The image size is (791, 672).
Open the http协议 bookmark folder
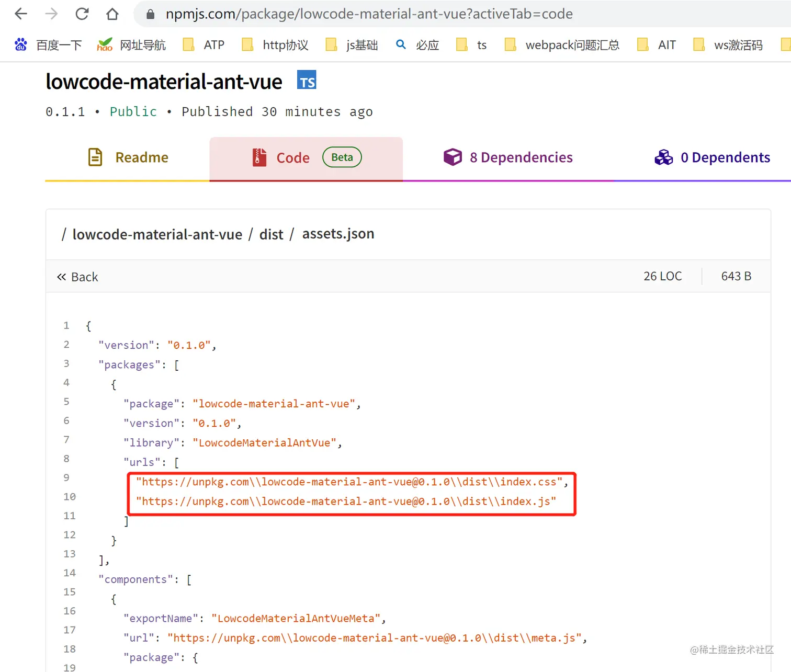[x=275, y=45]
